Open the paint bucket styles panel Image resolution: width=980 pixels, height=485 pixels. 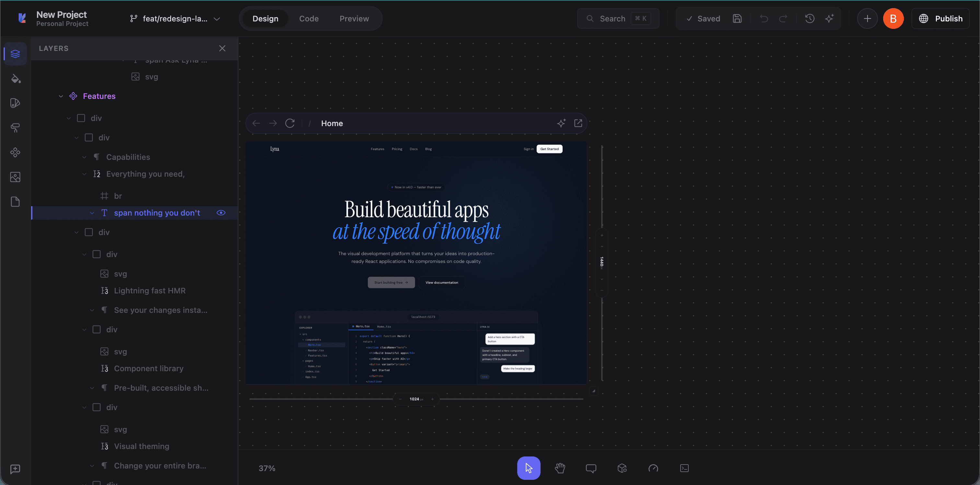click(x=15, y=78)
